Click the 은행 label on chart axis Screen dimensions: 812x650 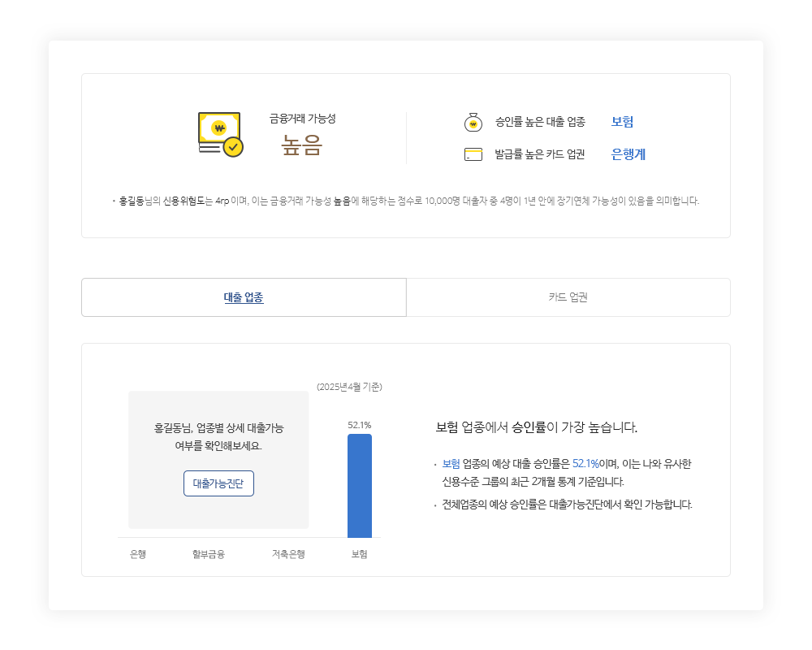pyautogui.click(x=138, y=554)
